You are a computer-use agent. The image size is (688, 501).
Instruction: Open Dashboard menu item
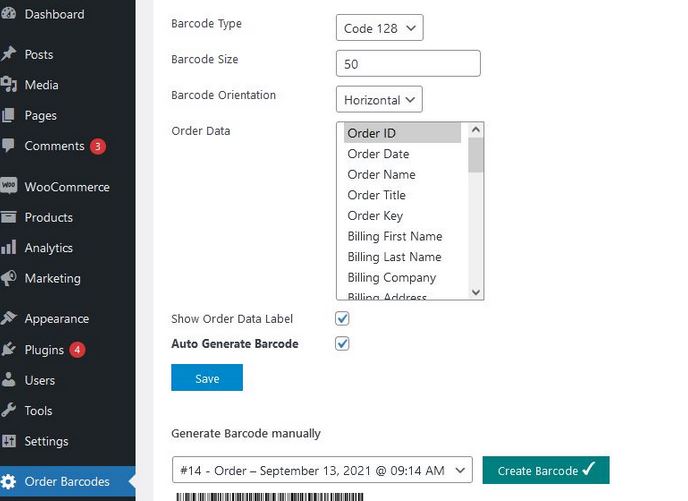[x=68, y=14]
